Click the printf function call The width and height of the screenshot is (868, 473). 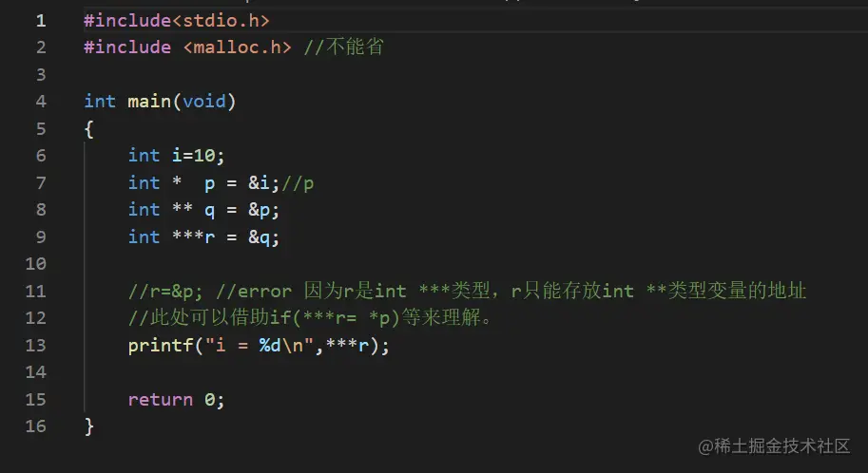click(161, 346)
